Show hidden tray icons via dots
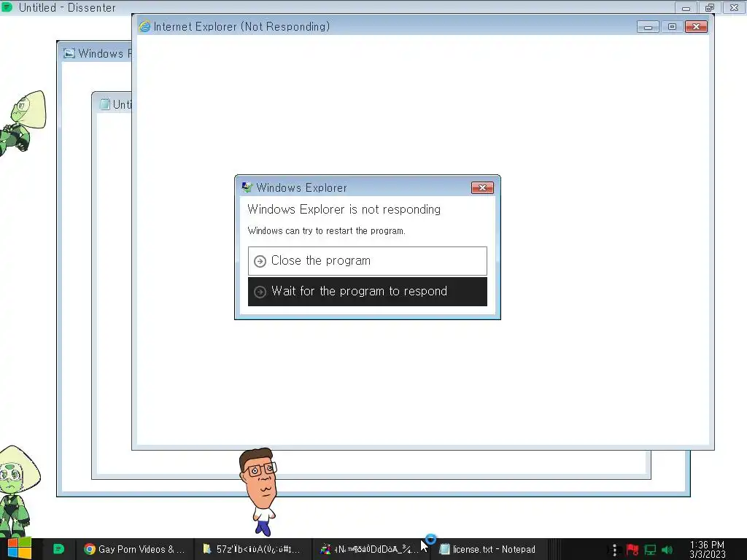 tap(614, 550)
